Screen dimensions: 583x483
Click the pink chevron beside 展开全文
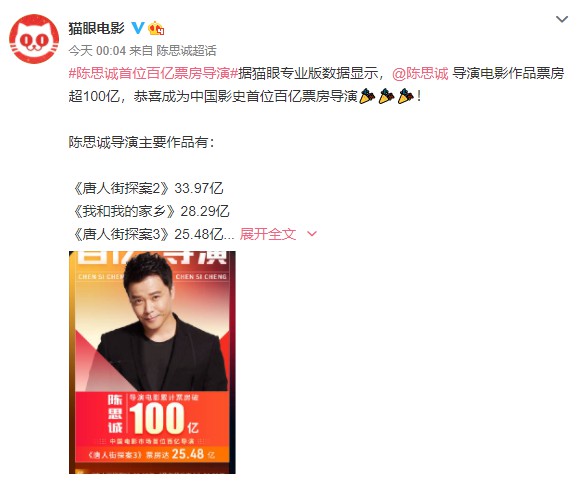(x=312, y=234)
